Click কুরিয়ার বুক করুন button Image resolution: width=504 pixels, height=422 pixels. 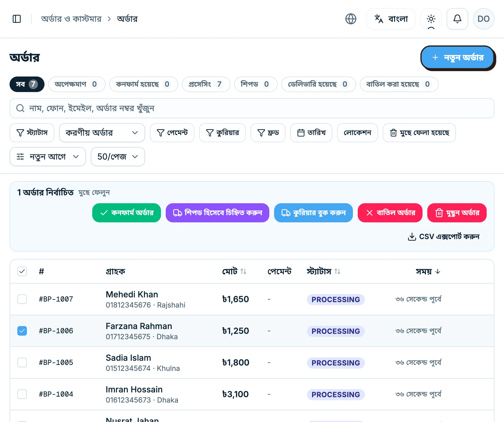(x=314, y=213)
